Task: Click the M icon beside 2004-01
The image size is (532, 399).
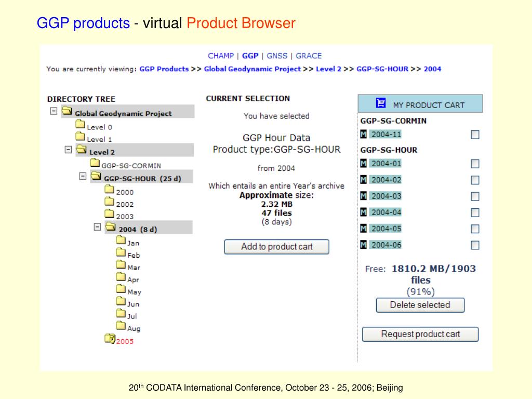Action: (363, 164)
